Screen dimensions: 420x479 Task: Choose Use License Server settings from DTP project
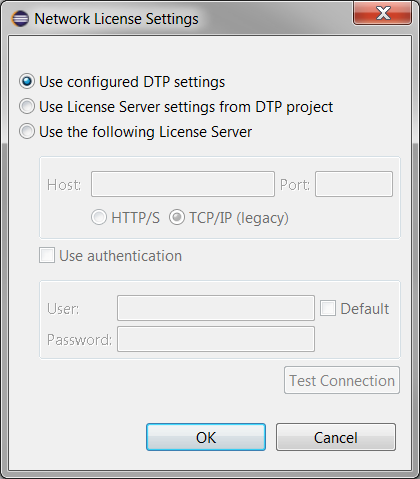(x=27, y=106)
